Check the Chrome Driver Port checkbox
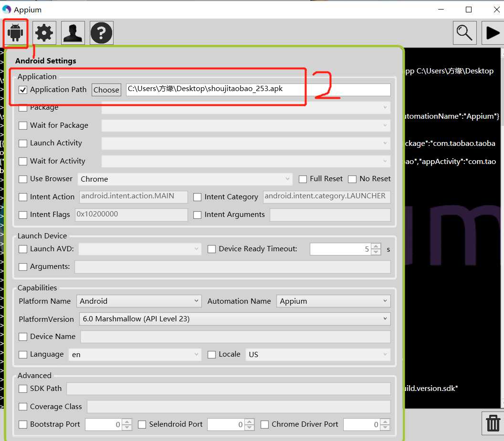 264,425
